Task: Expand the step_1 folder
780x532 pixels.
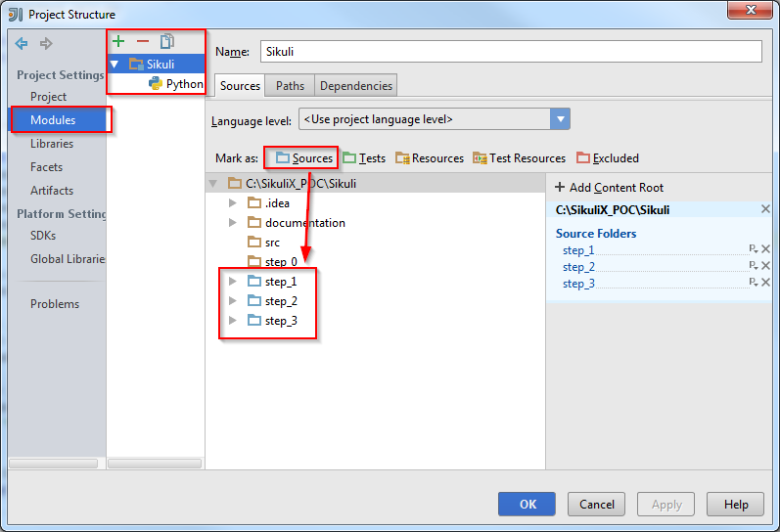Action: (232, 282)
